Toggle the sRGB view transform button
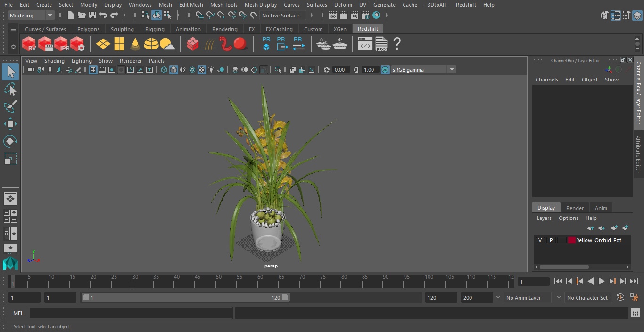Viewport: 644px width, 332px height. coord(385,70)
